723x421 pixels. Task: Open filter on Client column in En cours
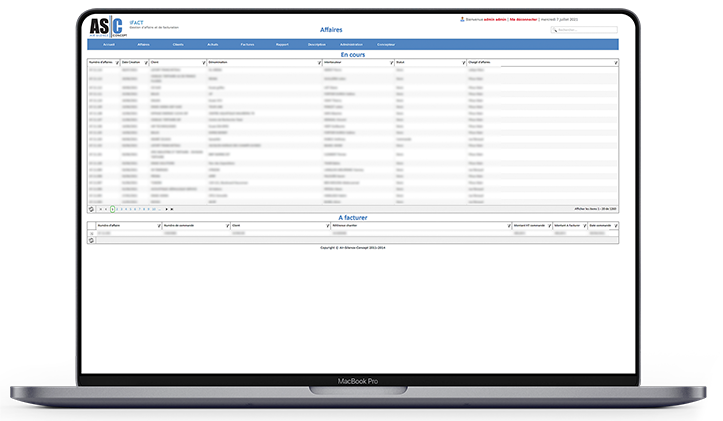pos(204,63)
